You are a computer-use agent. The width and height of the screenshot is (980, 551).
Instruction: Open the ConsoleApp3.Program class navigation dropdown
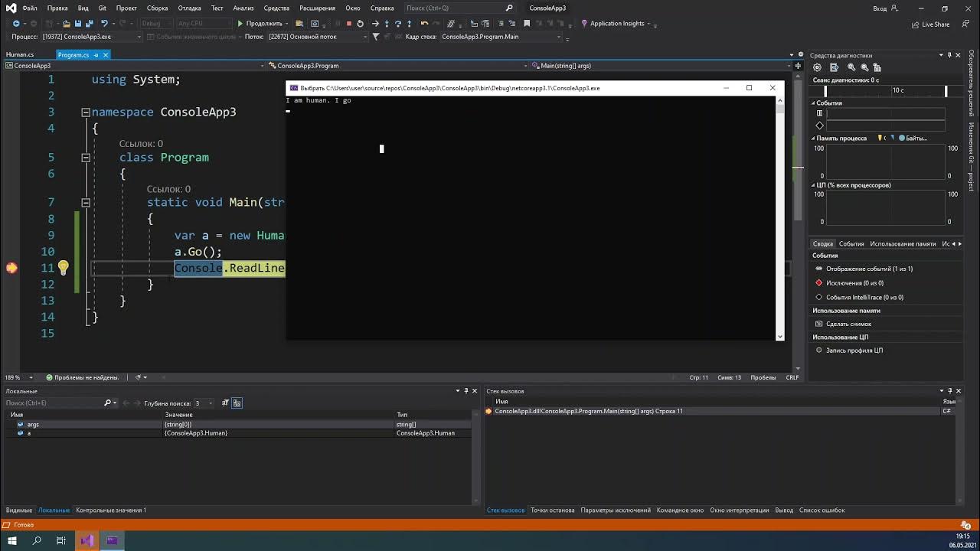pos(397,66)
